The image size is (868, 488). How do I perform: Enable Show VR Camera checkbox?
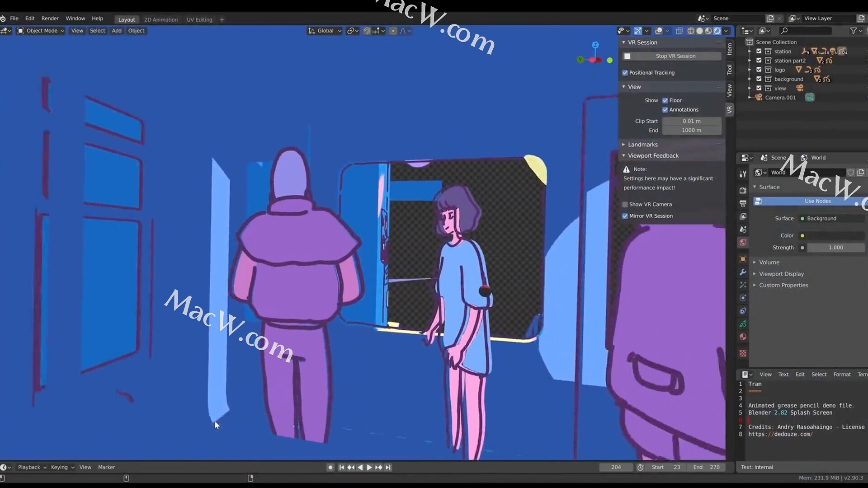click(x=625, y=204)
